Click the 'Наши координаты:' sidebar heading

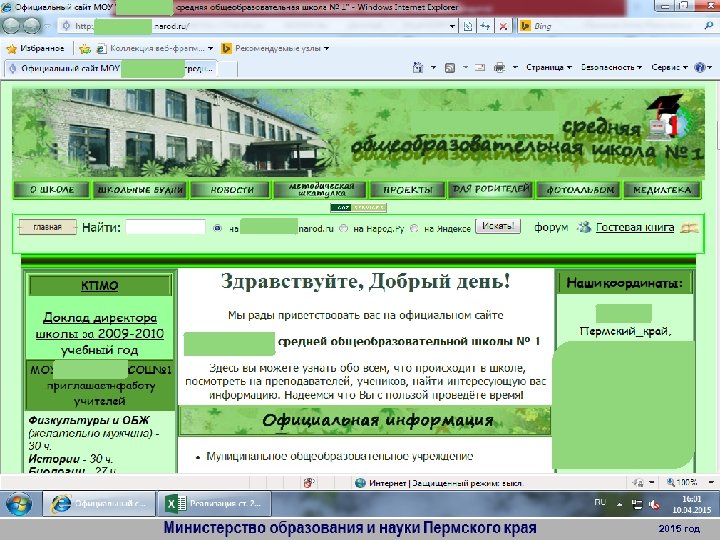click(624, 283)
